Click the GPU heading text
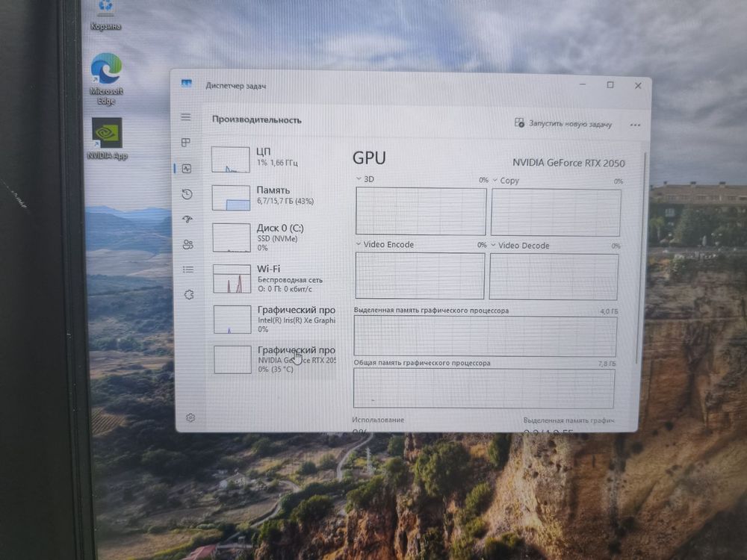747x560 pixels. [x=369, y=158]
